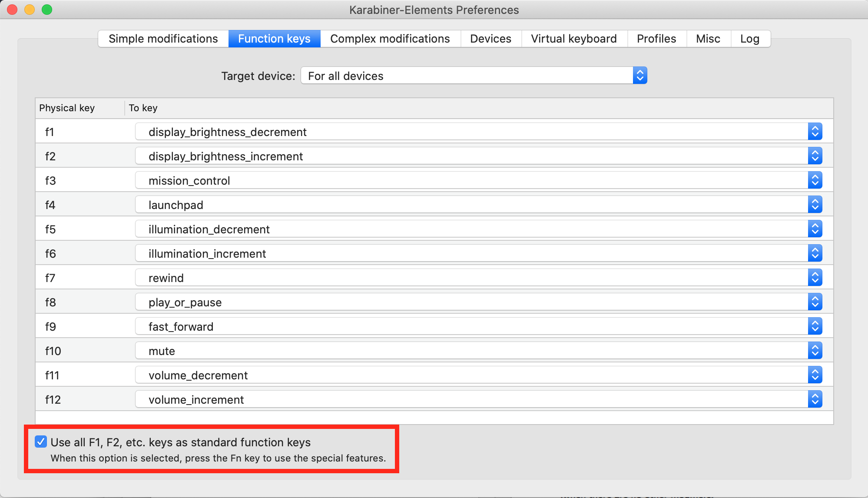Click the Fn key hint text below checkbox
The image size is (868, 498).
(x=218, y=458)
